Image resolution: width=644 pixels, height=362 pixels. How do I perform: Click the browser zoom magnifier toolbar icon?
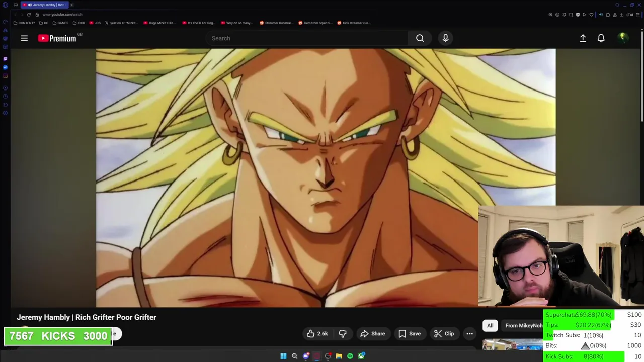(550, 15)
